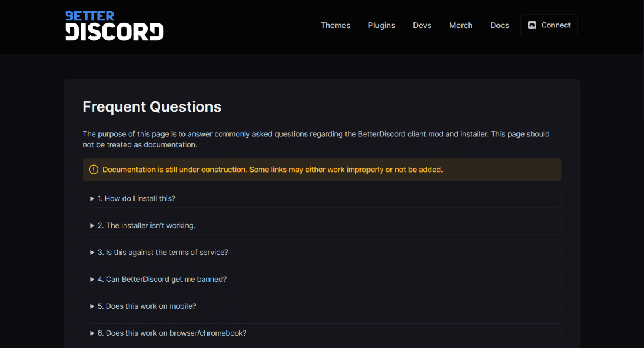Screen dimensions: 644x348
Task: Expand triangle for browser/chromebook question
Action: (x=92, y=333)
